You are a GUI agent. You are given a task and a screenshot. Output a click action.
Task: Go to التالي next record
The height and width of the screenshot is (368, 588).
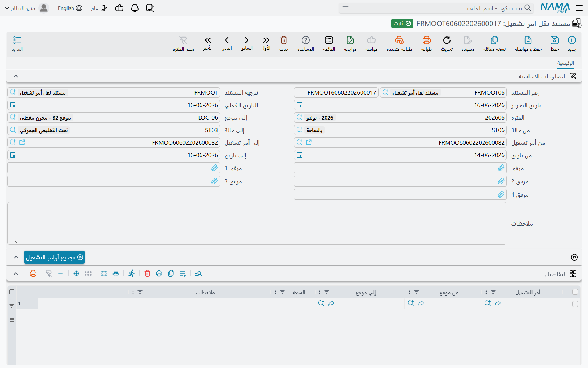click(227, 43)
